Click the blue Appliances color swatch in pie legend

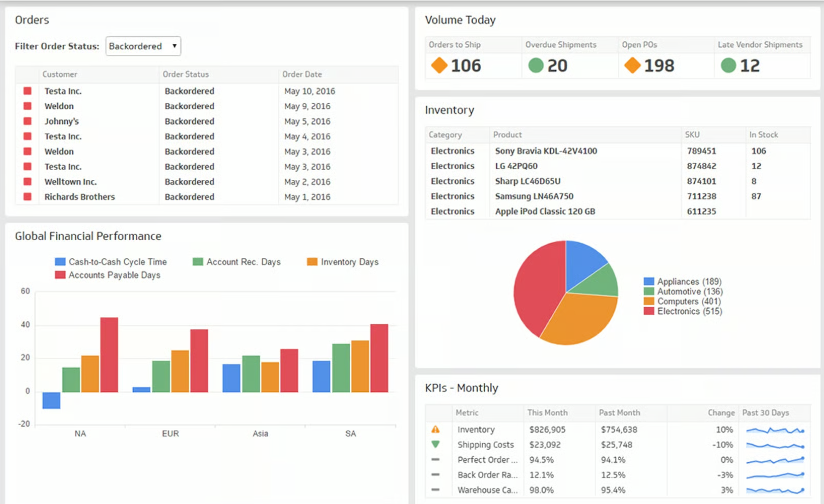649,281
